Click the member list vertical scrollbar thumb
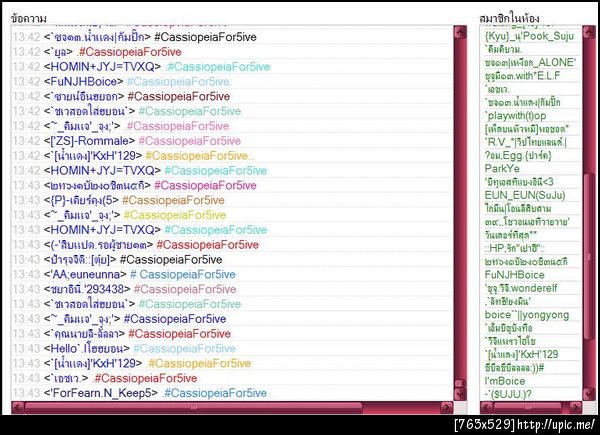The image size is (600, 435). click(589, 257)
